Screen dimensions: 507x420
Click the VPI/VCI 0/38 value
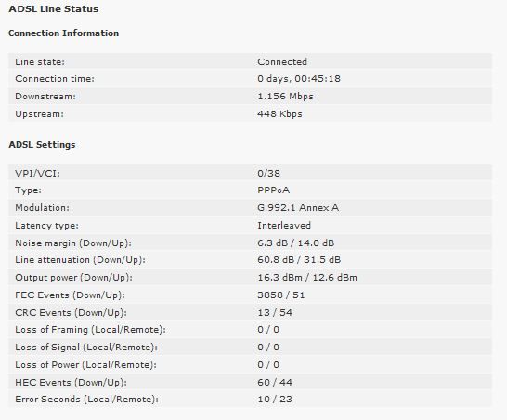(268, 174)
